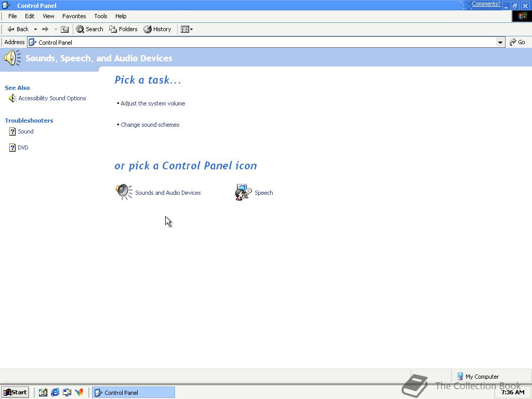532x399 pixels.
Task: Open the Views dropdown in toolbar
Action: coord(187,29)
